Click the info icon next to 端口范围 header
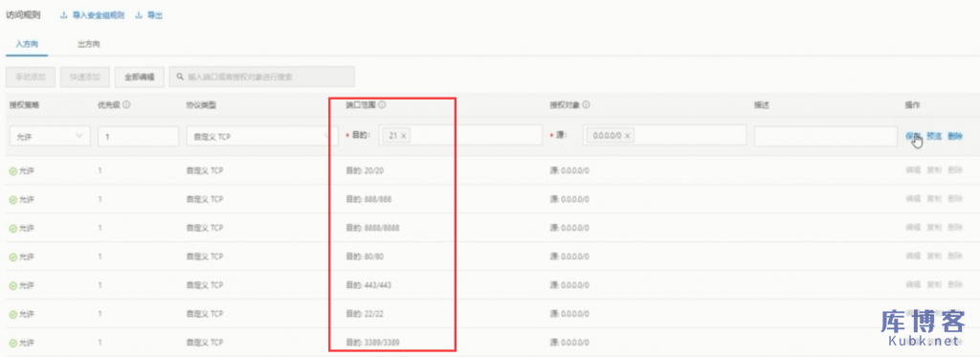The height and width of the screenshot is (357, 980). click(382, 105)
